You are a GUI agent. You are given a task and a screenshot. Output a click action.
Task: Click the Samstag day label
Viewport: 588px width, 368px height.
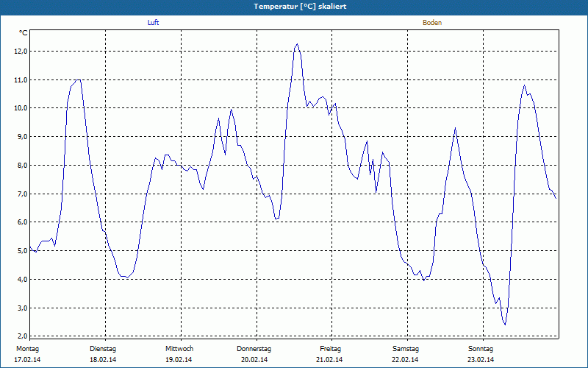(406, 349)
